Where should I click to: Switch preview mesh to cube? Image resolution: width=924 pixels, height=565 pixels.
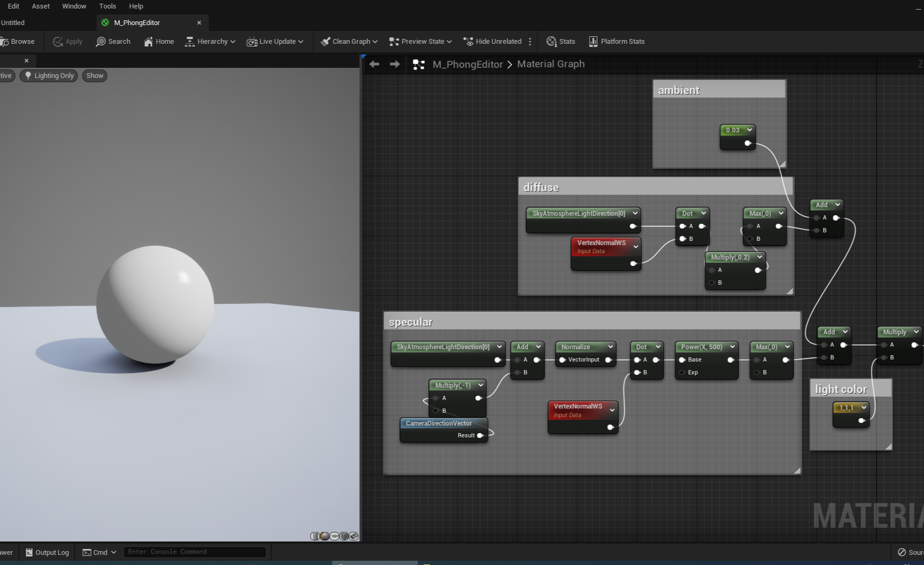(343, 536)
